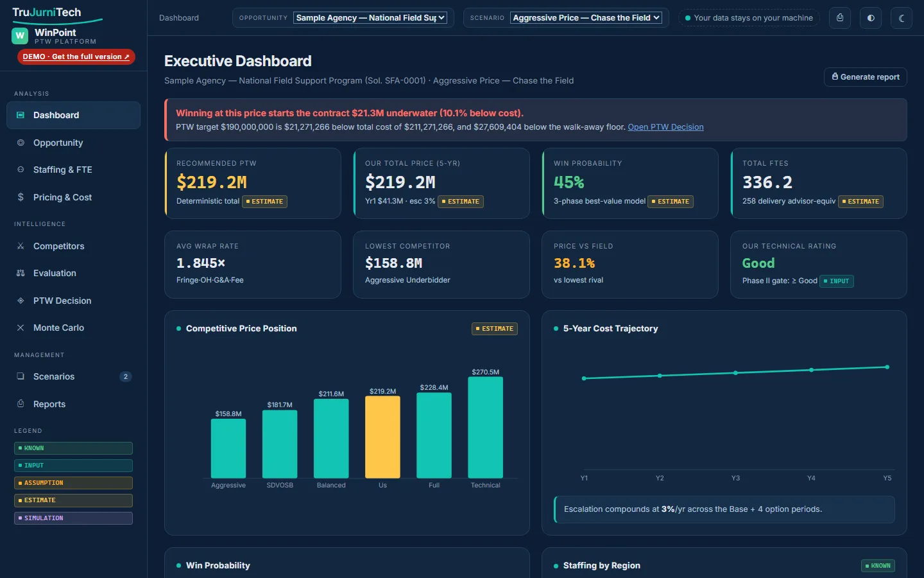The width and height of the screenshot is (924, 578).
Task: Click the Win Probability 45% value
Action: point(569,182)
